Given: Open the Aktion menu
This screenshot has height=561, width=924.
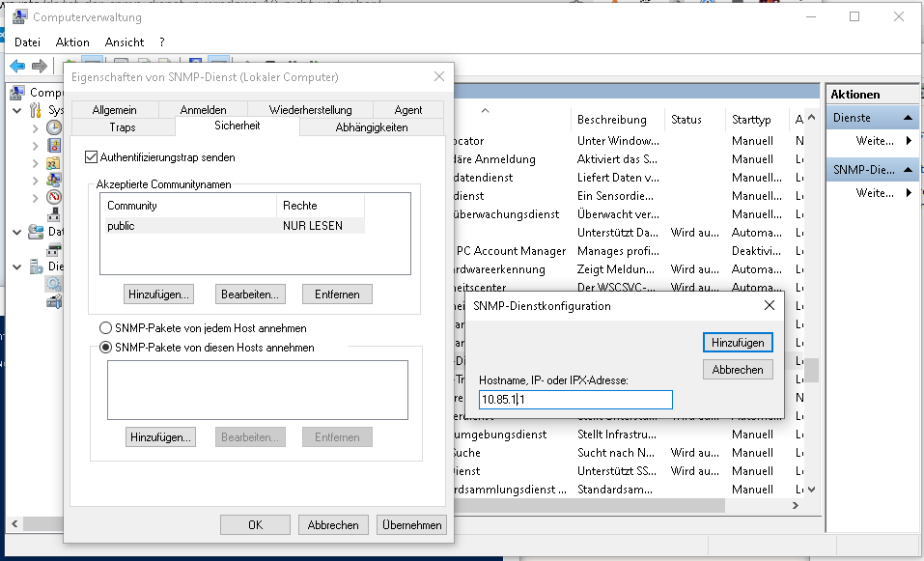Looking at the screenshot, I should [71, 42].
